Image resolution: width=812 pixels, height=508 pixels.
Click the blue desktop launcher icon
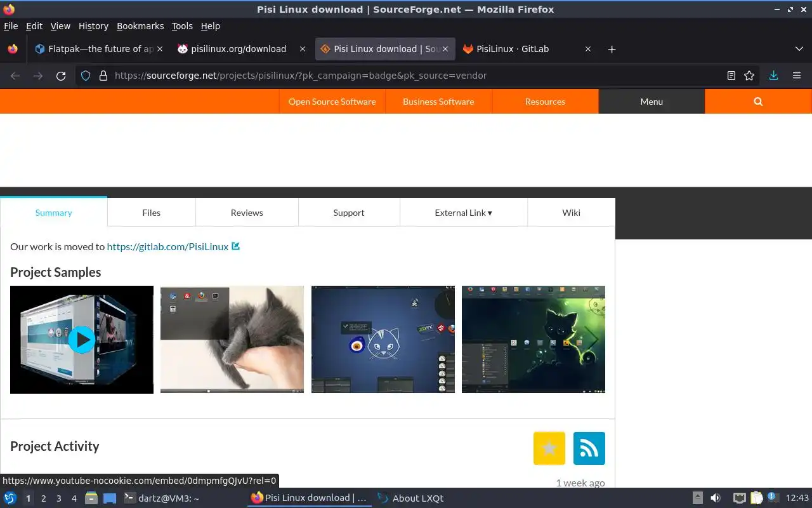(x=110, y=498)
